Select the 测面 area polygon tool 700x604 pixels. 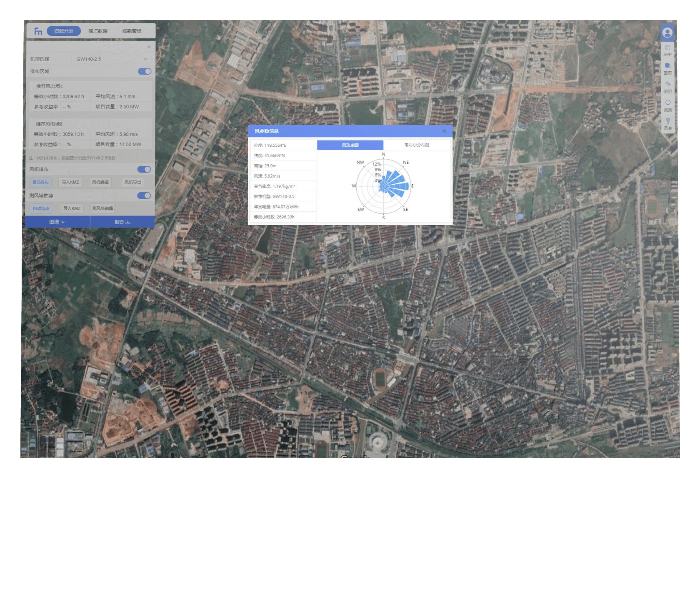click(x=667, y=105)
